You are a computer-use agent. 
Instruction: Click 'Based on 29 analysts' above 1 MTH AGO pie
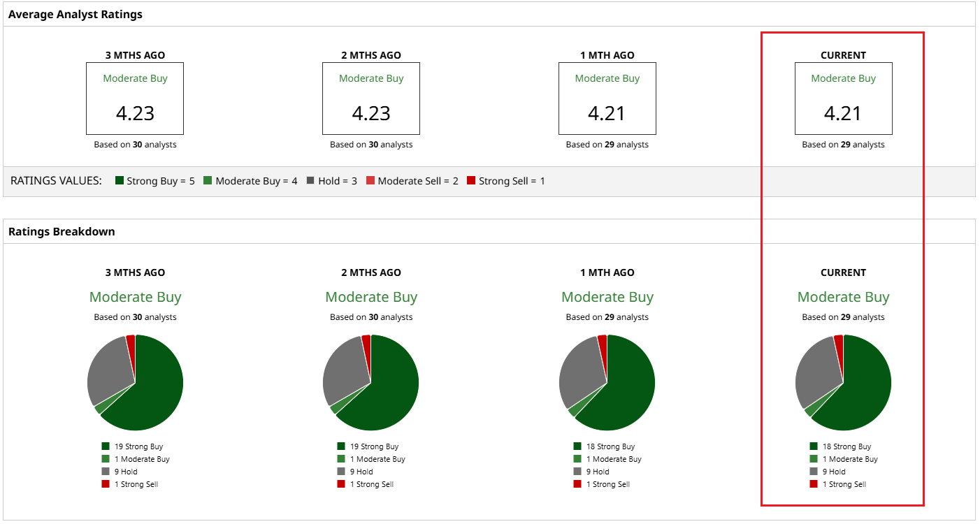pyautogui.click(x=607, y=317)
